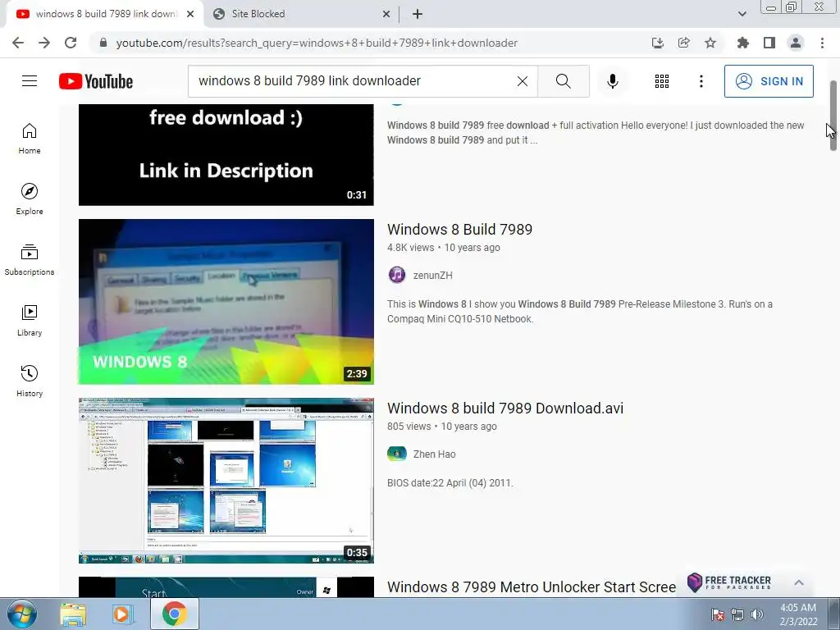The height and width of the screenshot is (630, 840).
Task: Open Windows Explorer from the taskbar
Action: pos(73,614)
